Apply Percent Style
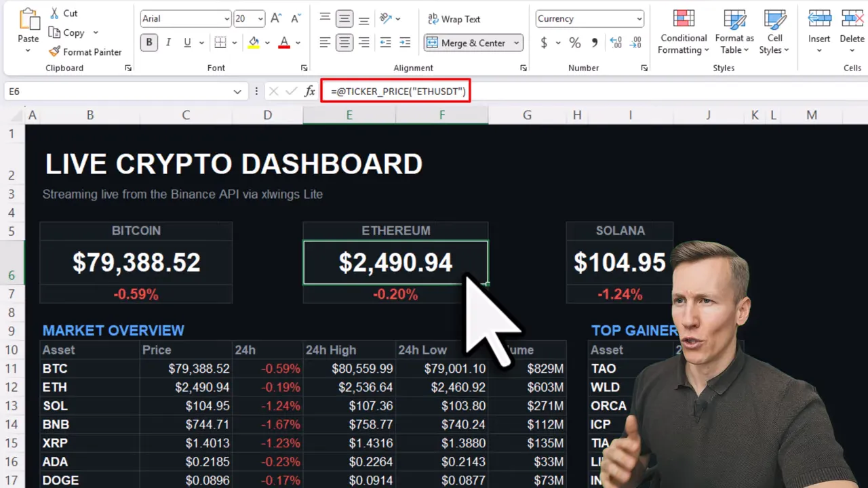Viewport: 868px width, 488px height. click(575, 43)
